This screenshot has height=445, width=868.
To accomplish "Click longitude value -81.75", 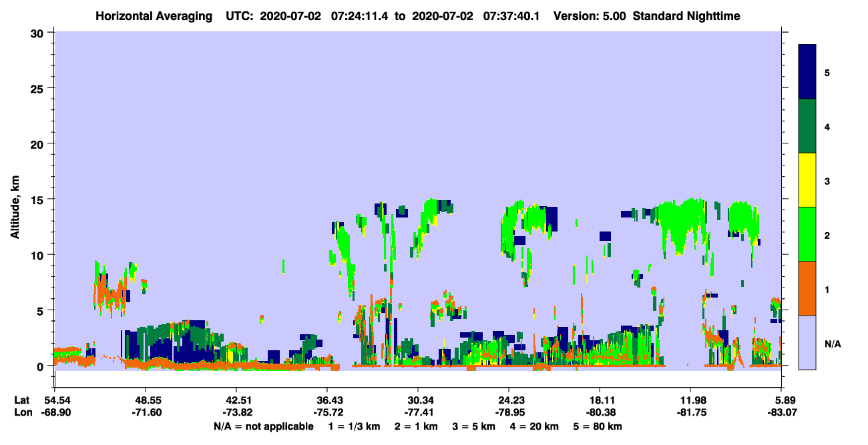I will click(x=691, y=413).
